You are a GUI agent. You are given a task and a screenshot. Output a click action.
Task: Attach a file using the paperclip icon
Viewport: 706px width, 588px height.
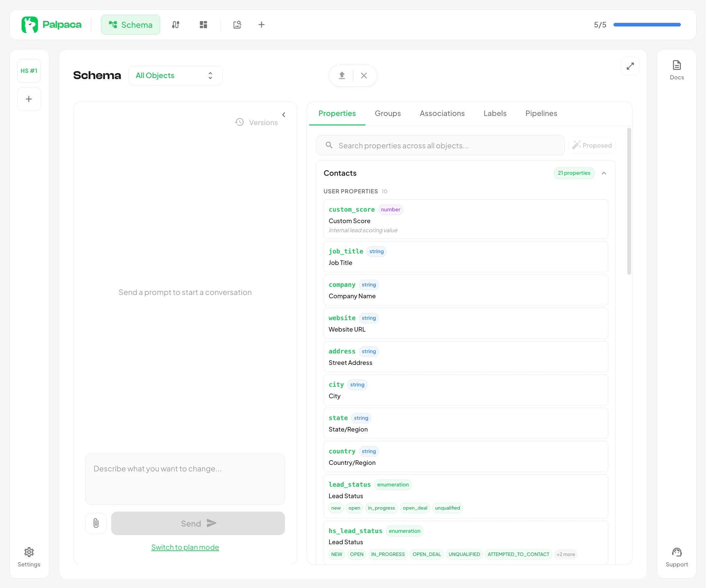(x=96, y=523)
